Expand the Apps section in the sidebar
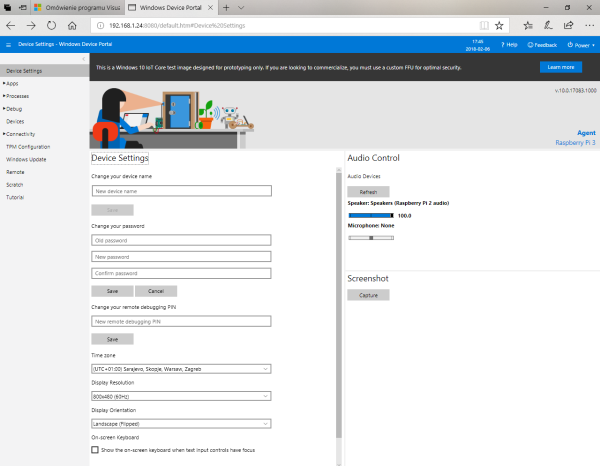The image size is (600, 466). pos(13,83)
